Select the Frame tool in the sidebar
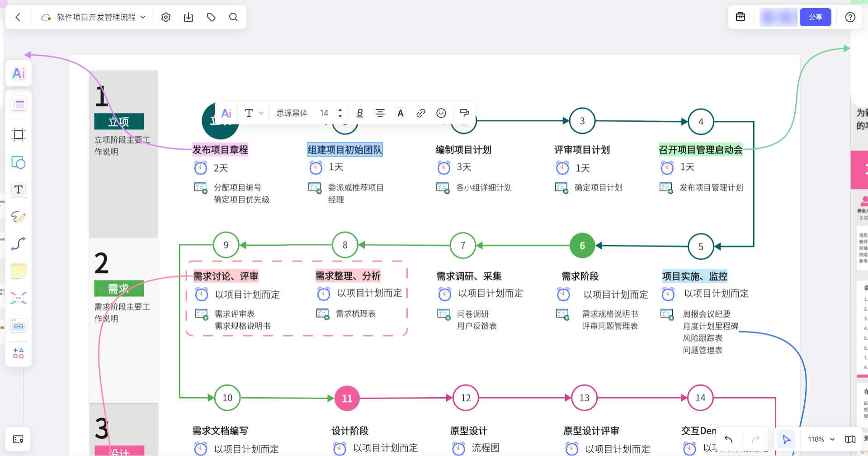Screen dimensions: 868x456 pos(18,134)
